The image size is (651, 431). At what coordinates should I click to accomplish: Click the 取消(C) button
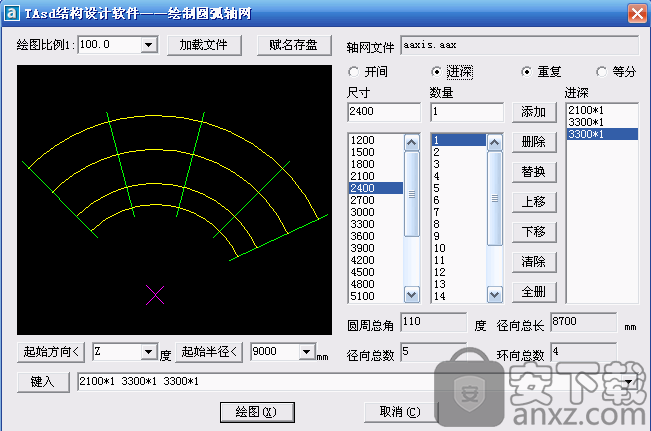401,412
